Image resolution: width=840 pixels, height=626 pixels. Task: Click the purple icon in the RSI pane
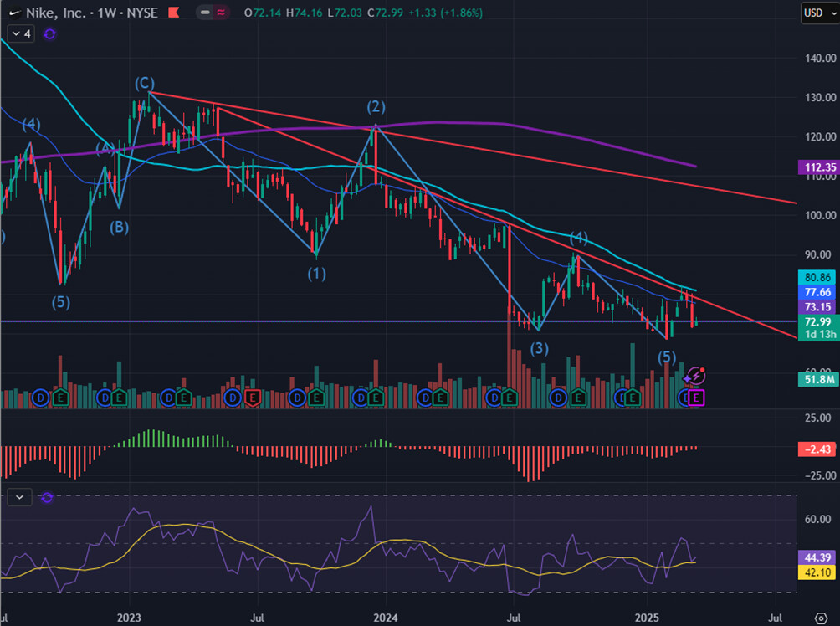coord(47,497)
